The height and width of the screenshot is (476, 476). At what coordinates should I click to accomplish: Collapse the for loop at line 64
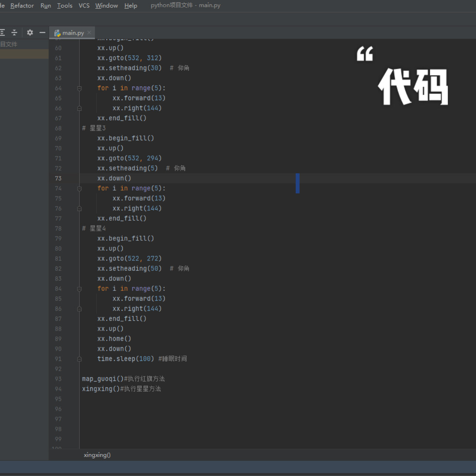[79, 88]
